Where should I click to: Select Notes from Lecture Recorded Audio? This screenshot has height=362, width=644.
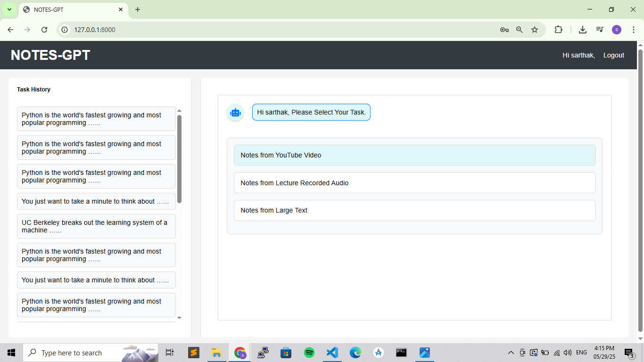415,183
